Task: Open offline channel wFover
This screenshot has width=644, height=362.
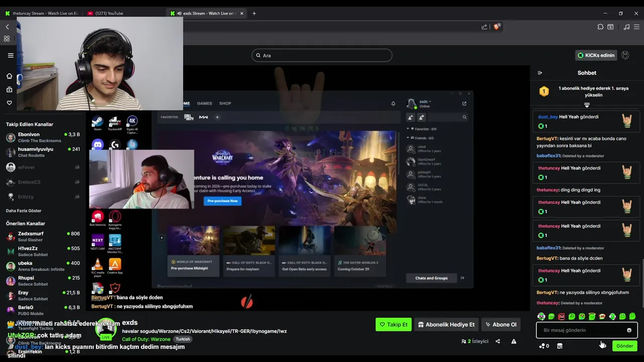Action: click(x=43, y=167)
